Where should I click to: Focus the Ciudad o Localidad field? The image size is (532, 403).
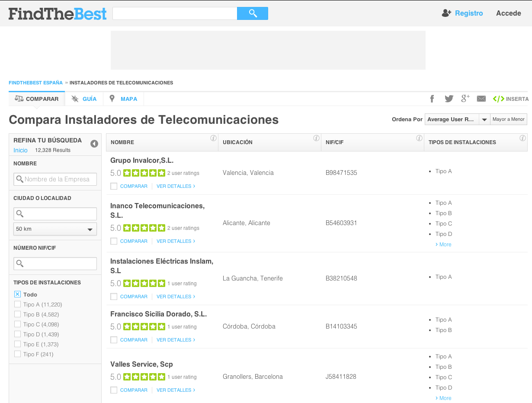tap(55, 214)
